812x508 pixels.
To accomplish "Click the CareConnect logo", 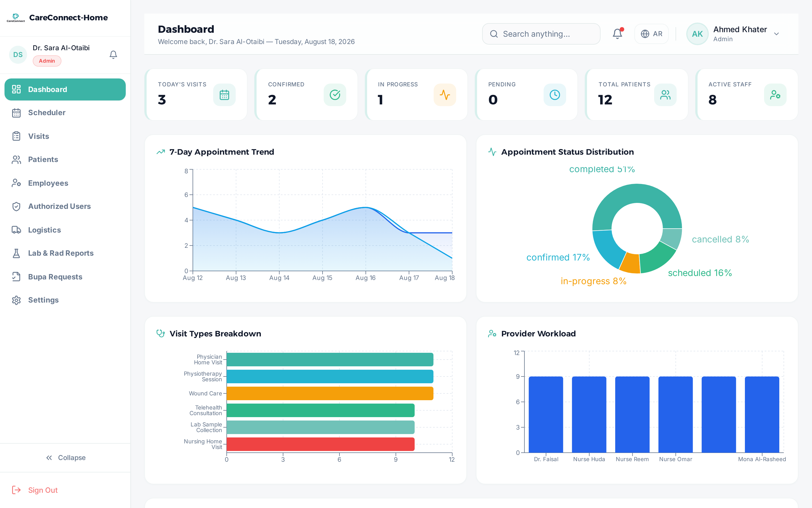I will click(x=16, y=17).
